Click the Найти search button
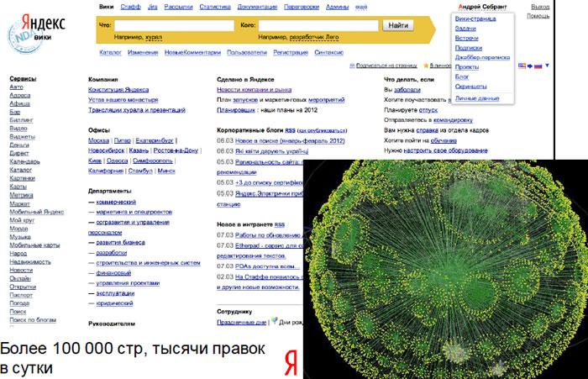 [398, 25]
